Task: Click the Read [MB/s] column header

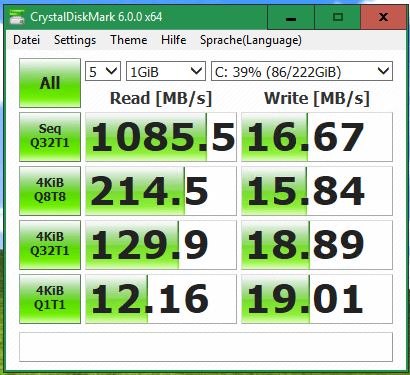Action: point(161,99)
